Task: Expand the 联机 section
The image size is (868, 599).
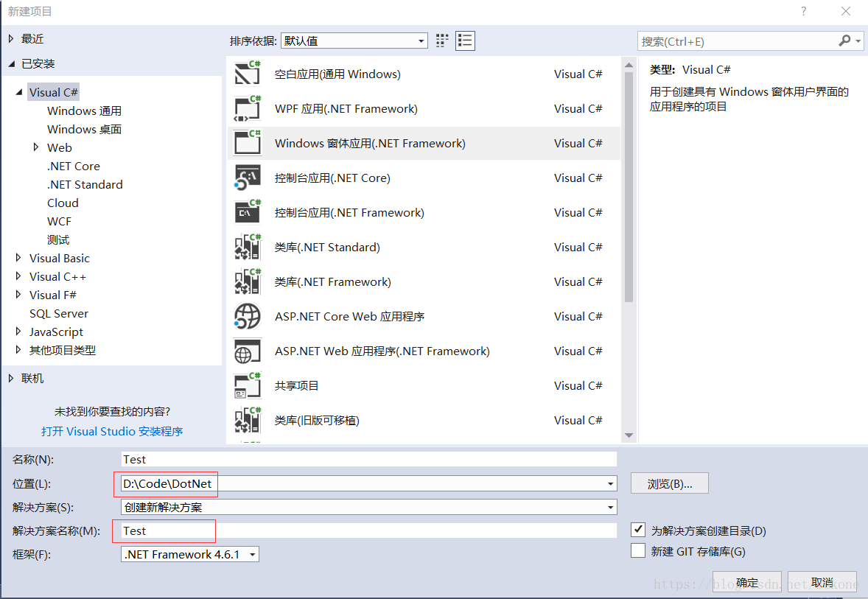Action: (x=11, y=378)
